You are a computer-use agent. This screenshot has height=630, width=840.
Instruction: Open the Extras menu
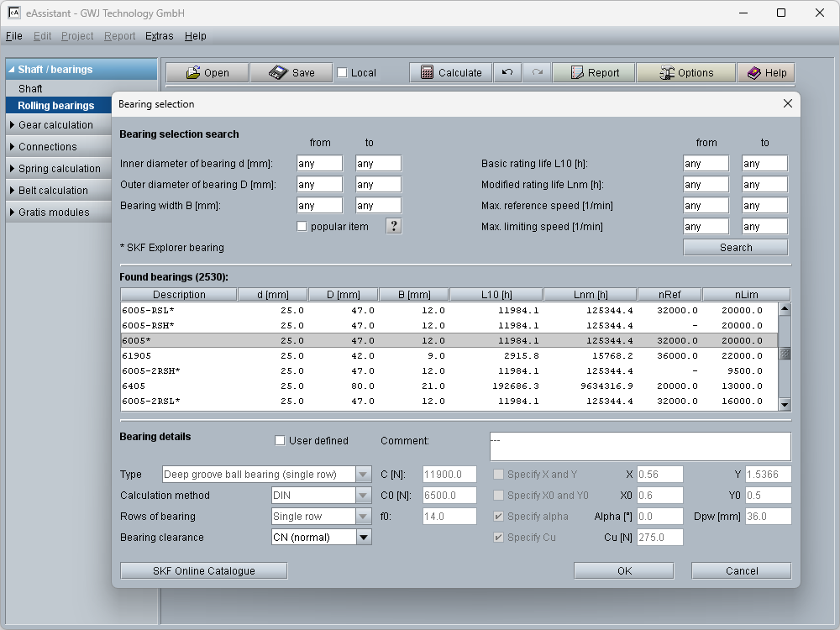point(159,36)
